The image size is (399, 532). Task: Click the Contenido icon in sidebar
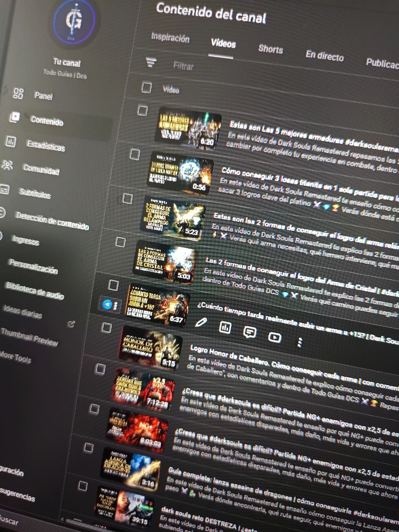coord(14,117)
